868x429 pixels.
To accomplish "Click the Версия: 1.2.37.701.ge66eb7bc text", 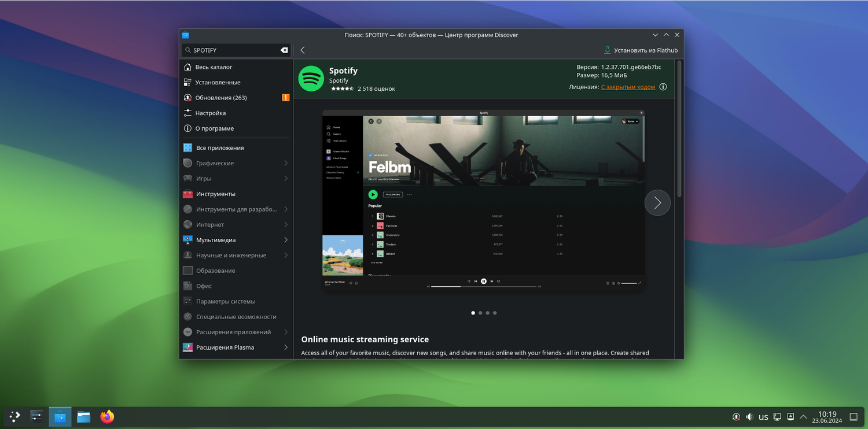I will point(619,67).
